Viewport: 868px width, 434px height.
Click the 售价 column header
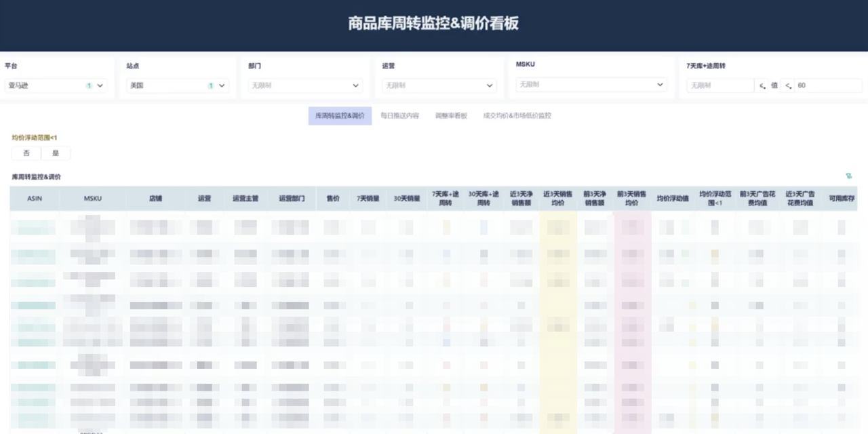333,199
